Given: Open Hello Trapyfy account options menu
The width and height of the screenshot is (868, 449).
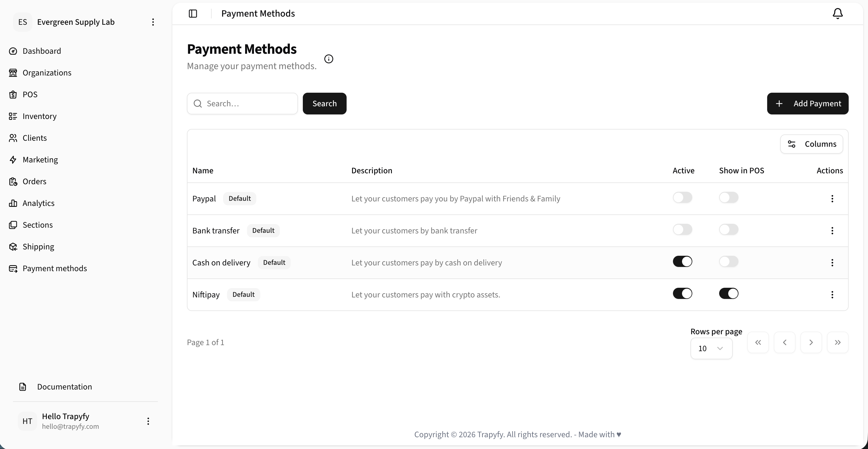Looking at the screenshot, I should 148,421.
